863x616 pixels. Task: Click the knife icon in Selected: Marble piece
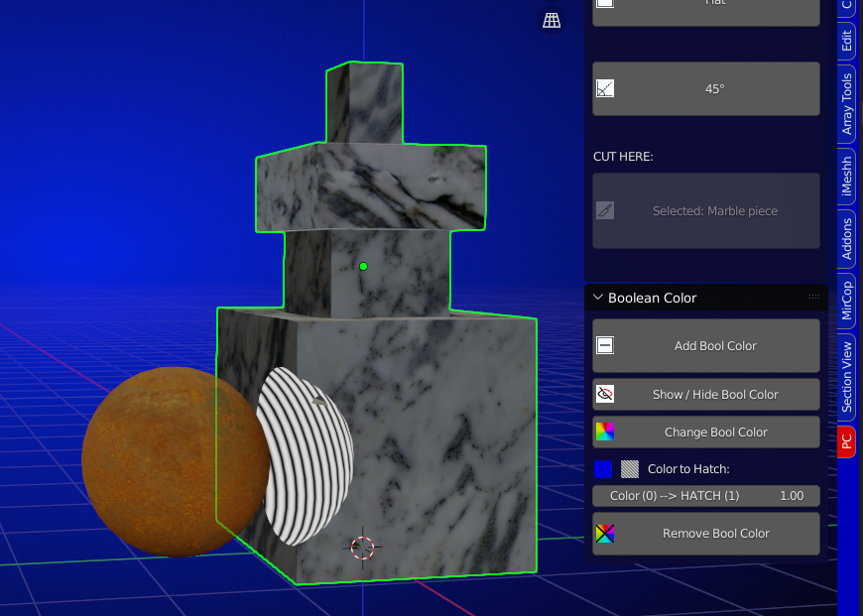pos(605,210)
